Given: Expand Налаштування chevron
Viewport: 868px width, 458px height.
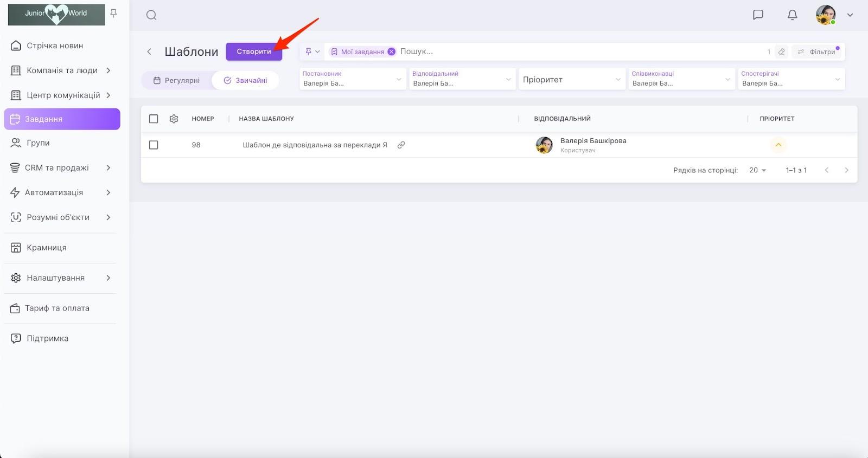Looking at the screenshot, I should [108, 278].
